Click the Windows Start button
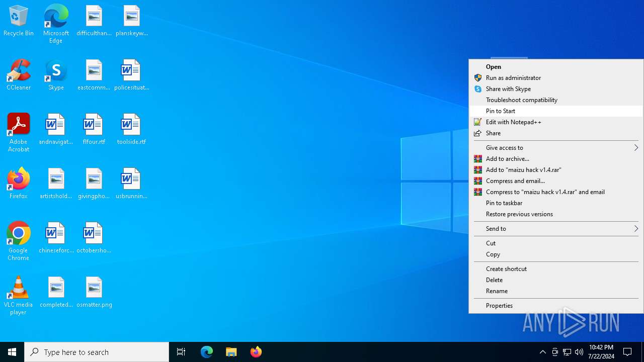This screenshot has width=644, height=362. coord(12,352)
